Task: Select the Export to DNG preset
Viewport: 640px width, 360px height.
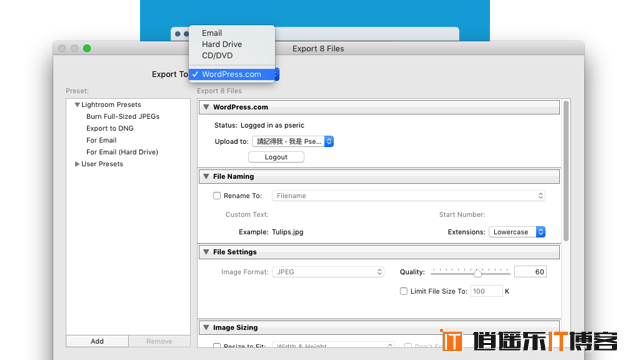Action: pos(110,128)
